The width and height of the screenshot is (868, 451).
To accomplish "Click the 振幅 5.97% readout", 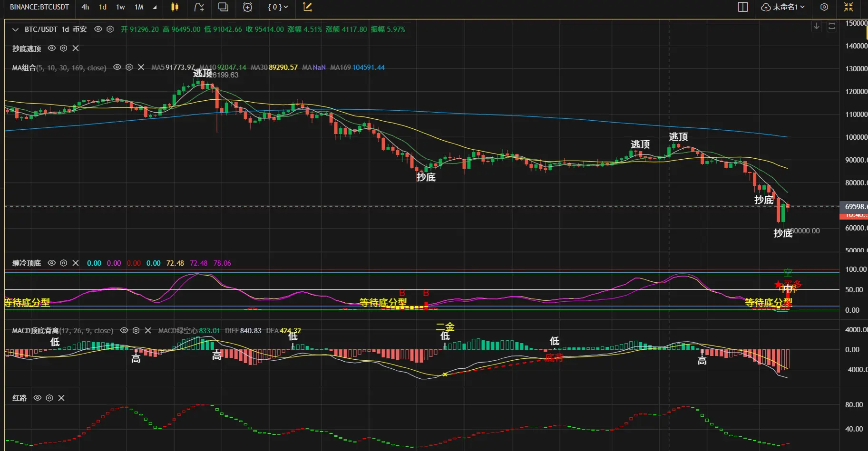I will click(388, 29).
